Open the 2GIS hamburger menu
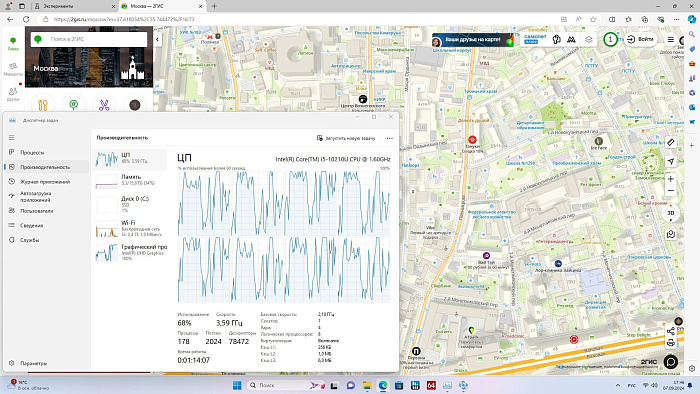Viewport: 700px width, 394px height. (671, 39)
